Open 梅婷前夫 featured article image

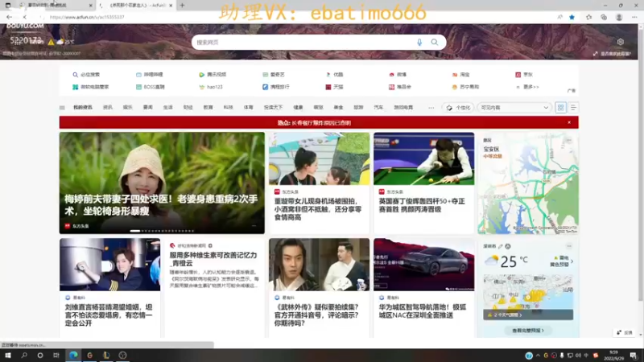click(x=162, y=183)
